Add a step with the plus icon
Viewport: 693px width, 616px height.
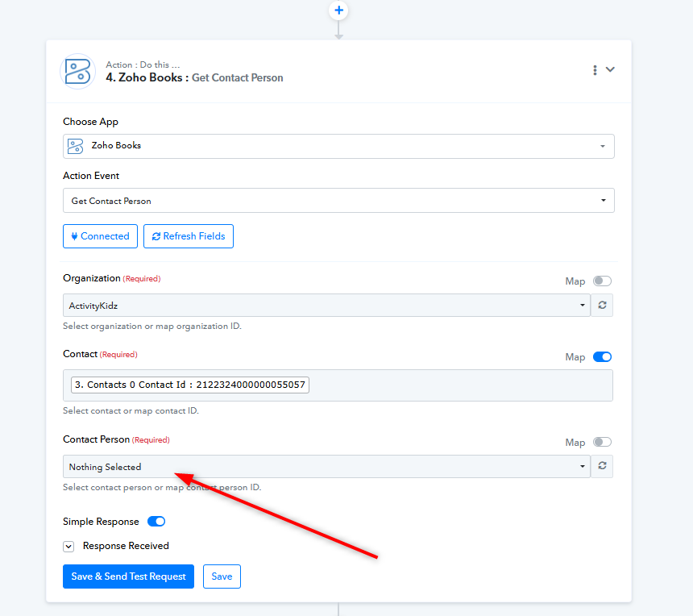(x=338, y=10)
